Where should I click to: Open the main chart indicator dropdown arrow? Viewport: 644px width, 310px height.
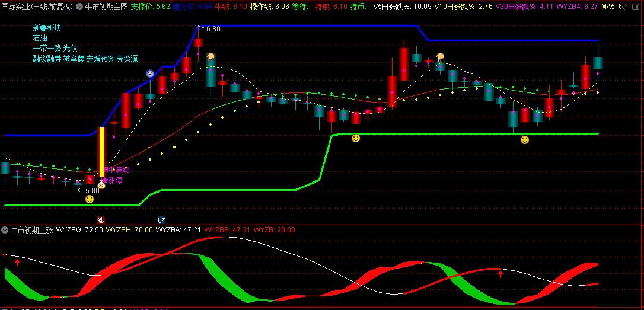point(79,7)
